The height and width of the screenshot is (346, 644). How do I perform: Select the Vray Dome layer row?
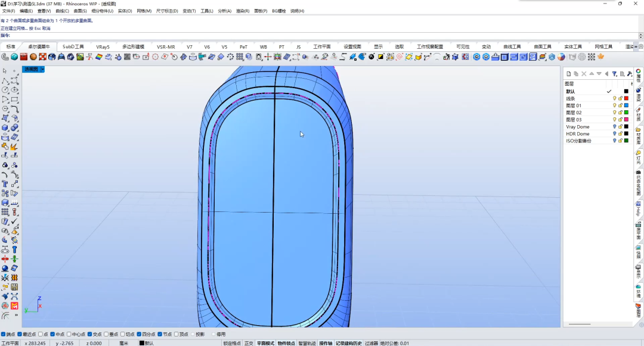pos(597,127)
